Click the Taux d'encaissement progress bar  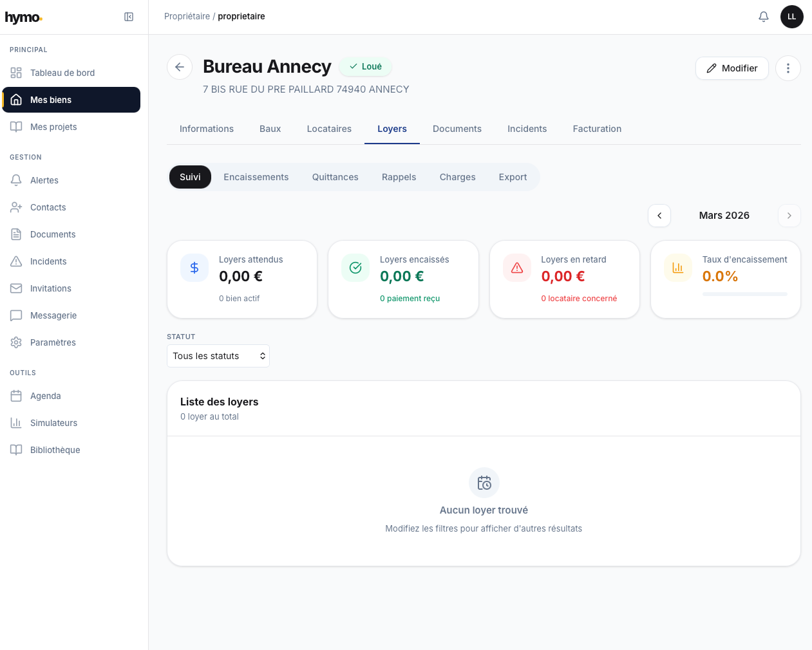[x=744, y=293]
